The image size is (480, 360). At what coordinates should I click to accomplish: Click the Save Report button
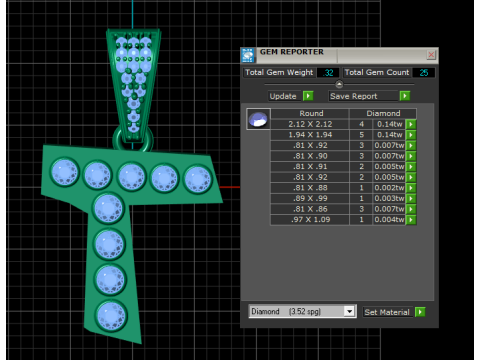tap(363, 96)
